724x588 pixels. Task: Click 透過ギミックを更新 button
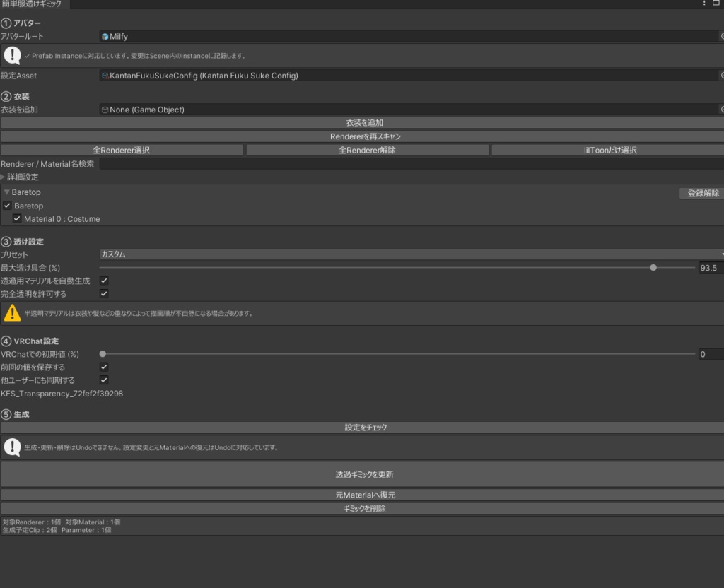click(362, 474)
